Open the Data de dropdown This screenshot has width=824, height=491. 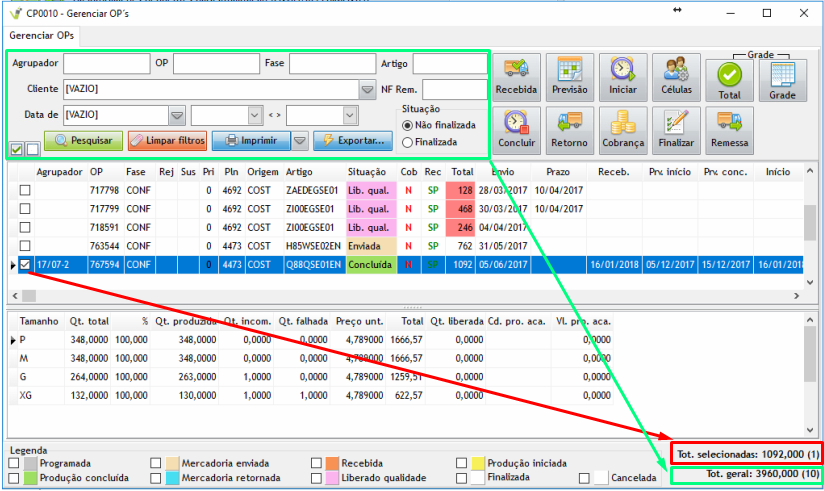click(x=176, y=114)
